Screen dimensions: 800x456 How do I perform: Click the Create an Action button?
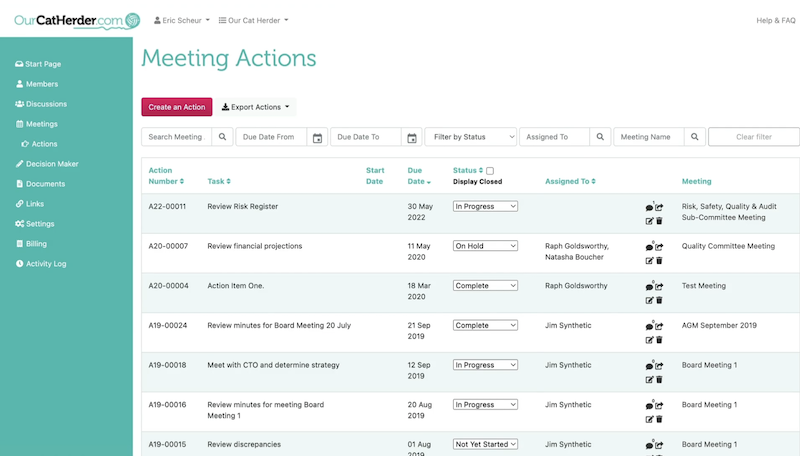click(177, 107)
